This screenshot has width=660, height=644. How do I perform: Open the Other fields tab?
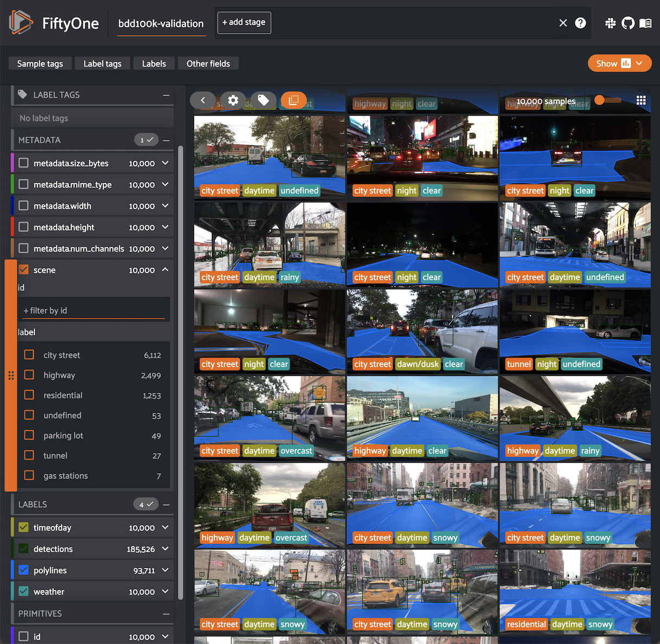tap(208, 63)
